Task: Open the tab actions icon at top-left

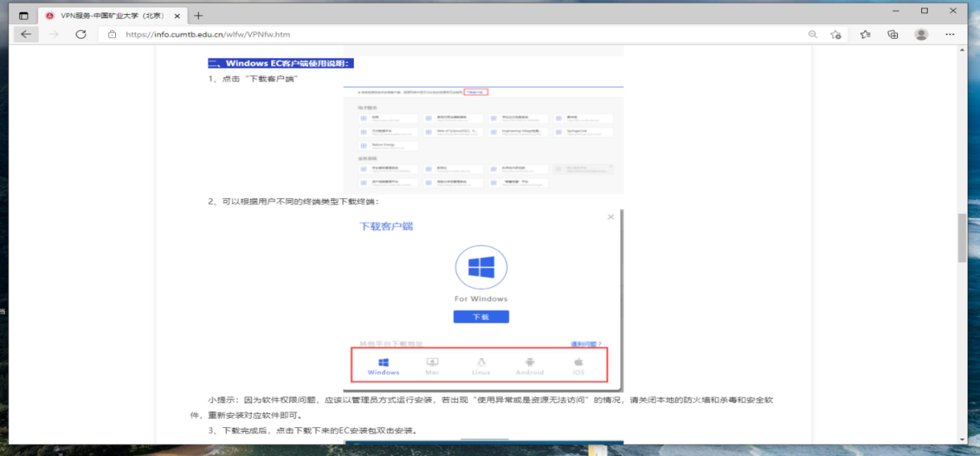Action: (23, 16)
